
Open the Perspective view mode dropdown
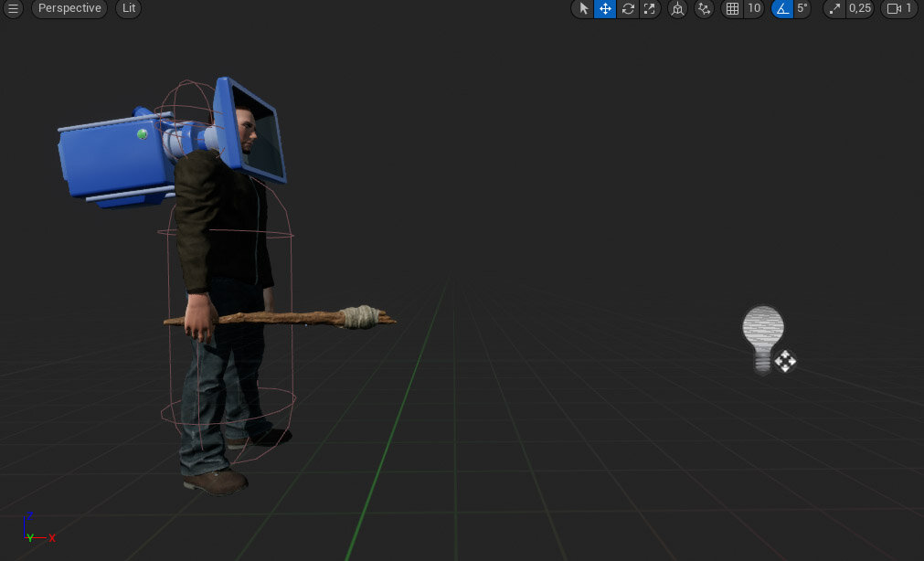(69, 8)
